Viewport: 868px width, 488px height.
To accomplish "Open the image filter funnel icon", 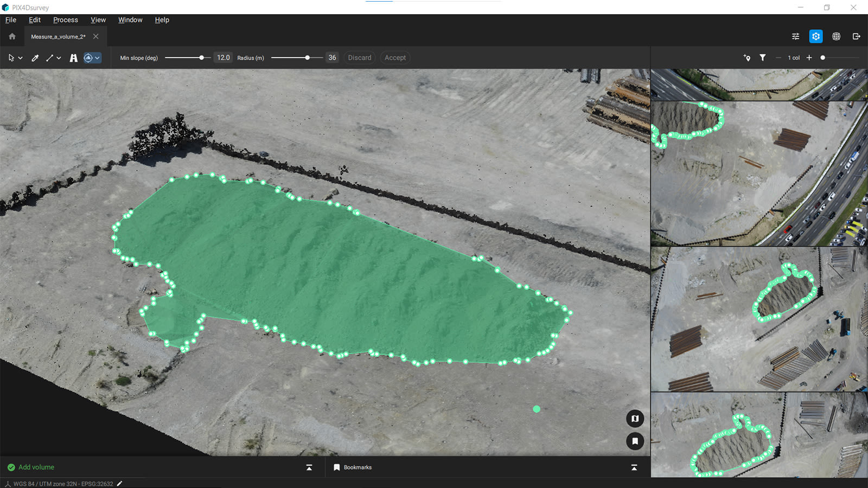I will coord(763,57).
